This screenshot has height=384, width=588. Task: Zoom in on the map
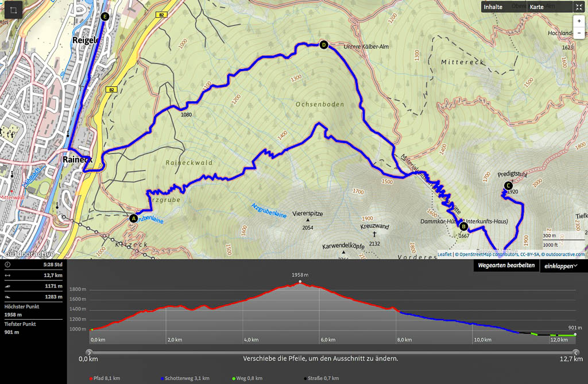click(579, 21)
